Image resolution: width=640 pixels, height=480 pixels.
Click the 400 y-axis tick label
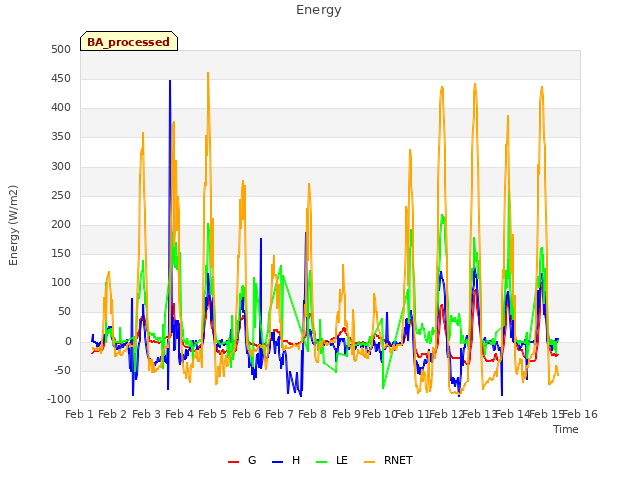(61, 108)
